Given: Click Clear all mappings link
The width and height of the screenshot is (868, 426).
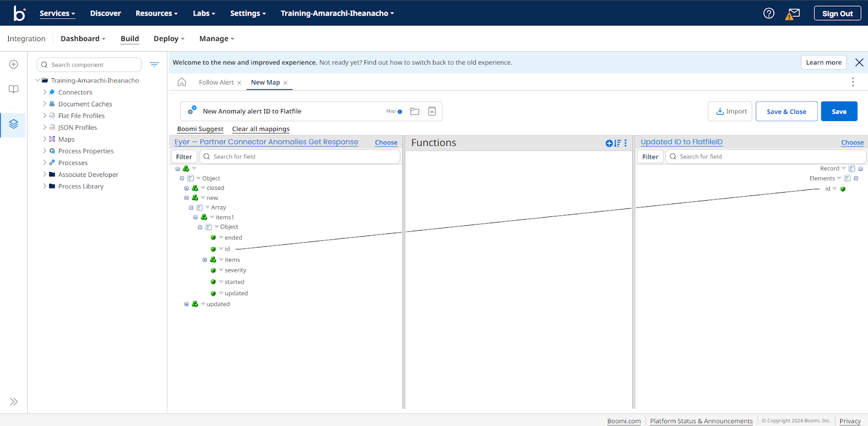Looking at the screenshot, I should [x=260, y=129].
